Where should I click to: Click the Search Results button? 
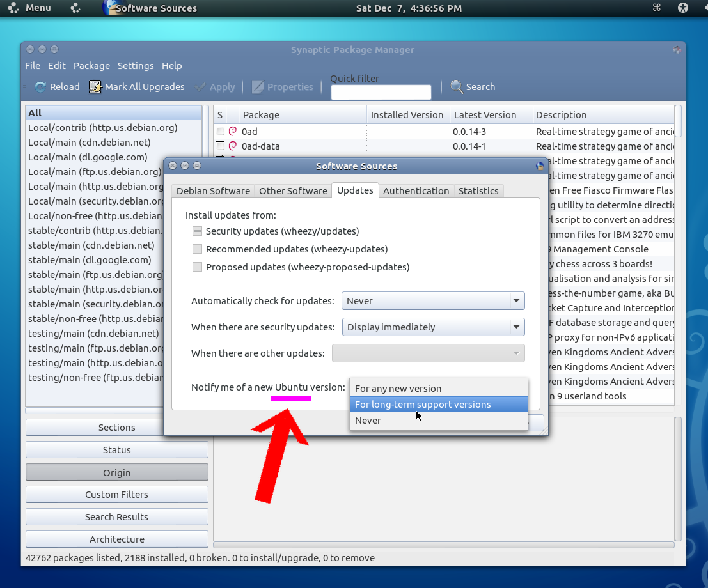click(x=117, y=516)
